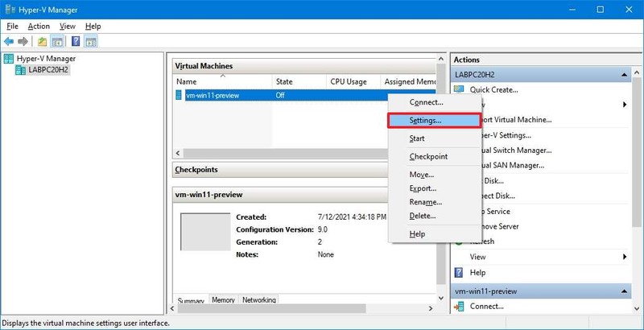Click the Virtual Machines list left scroll arrow
Viewport: 644px width, 330px height.
(x=178, y=153)
